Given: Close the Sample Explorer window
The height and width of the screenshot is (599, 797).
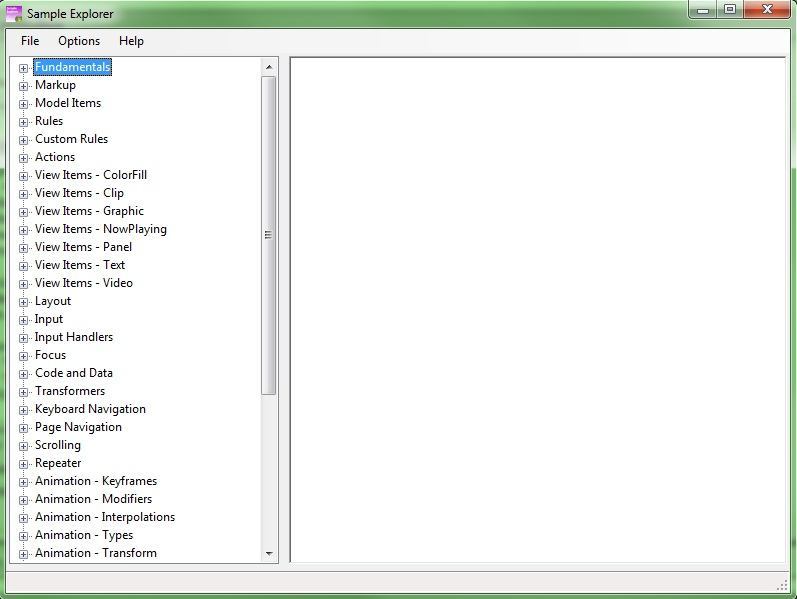Looking at the screenshot, I should (768, 10).
